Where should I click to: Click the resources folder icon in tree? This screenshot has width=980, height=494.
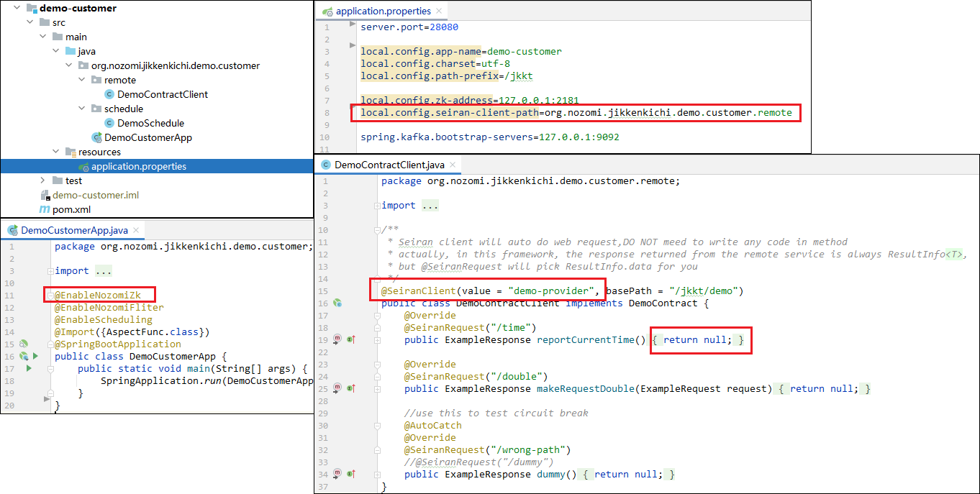70,152
